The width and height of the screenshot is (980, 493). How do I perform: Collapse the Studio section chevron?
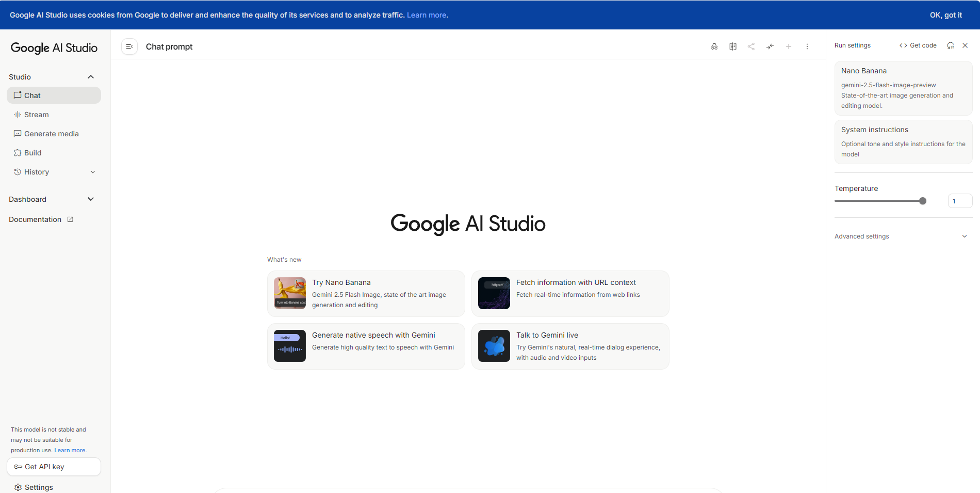click(91, 77)
